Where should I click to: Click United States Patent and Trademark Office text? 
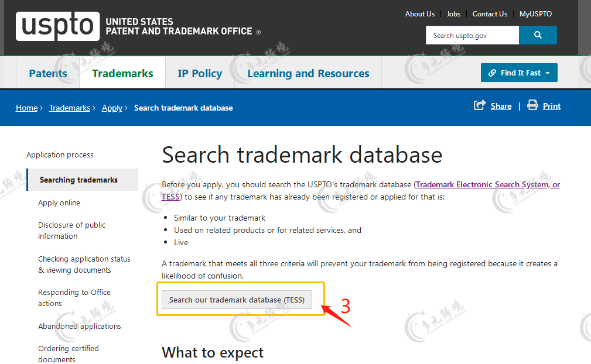179,26
